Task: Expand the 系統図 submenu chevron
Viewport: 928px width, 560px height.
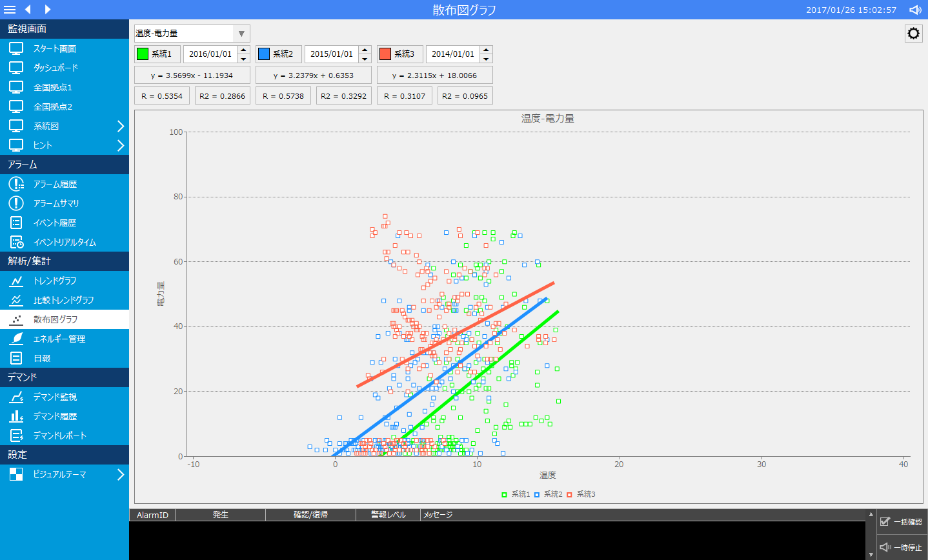Action: (121, 126)
